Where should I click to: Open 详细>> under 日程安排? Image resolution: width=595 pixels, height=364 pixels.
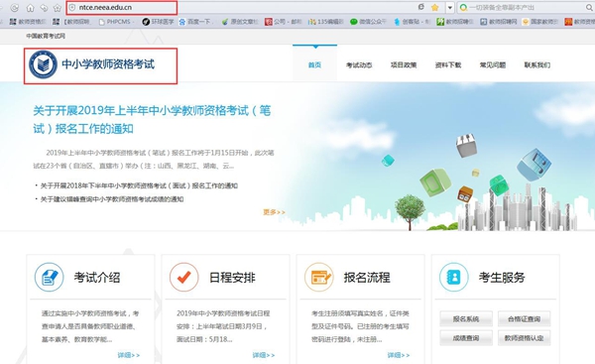click(x=264, y=355)
